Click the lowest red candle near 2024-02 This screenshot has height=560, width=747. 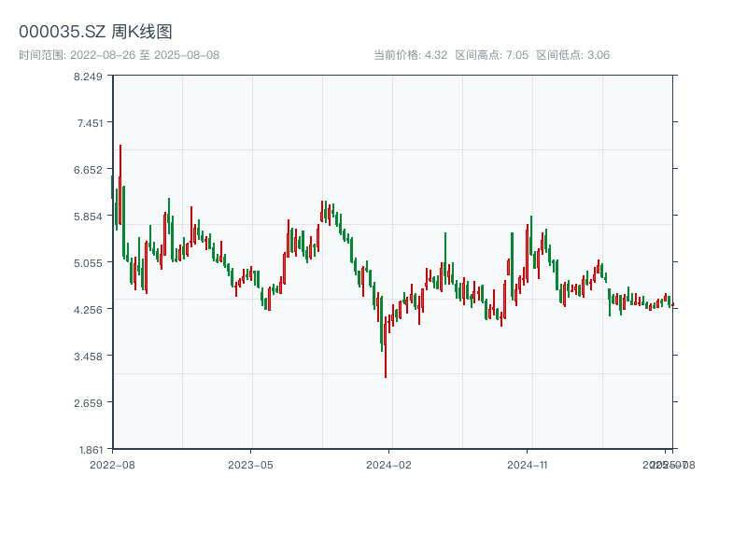386,345
